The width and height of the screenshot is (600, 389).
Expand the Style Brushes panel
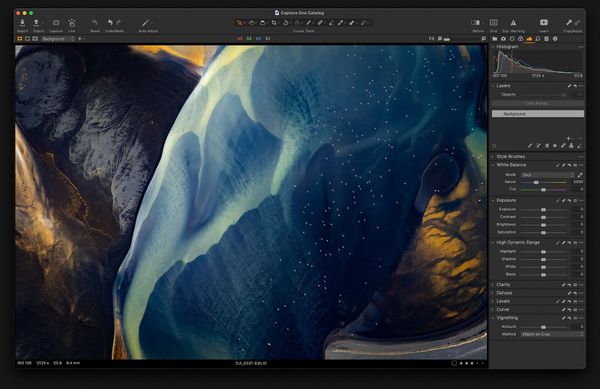[493, 157]
